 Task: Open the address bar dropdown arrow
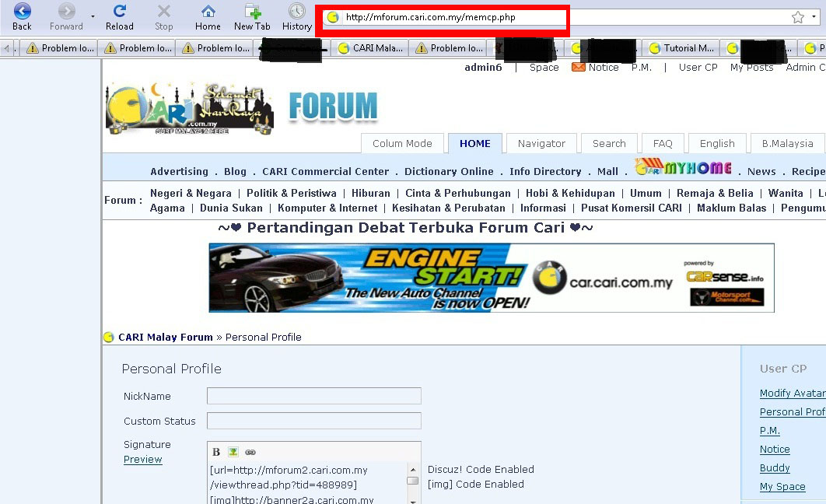tap(814, 17)
